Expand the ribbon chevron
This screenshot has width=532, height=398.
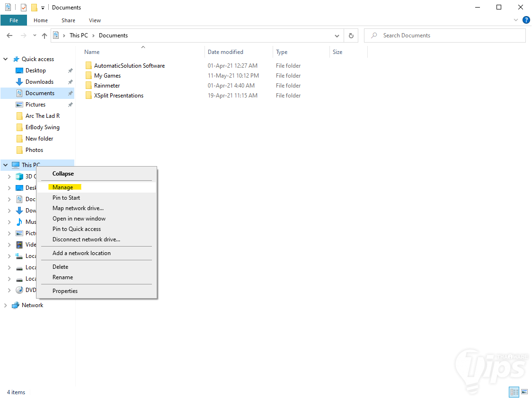click(516, 20)
